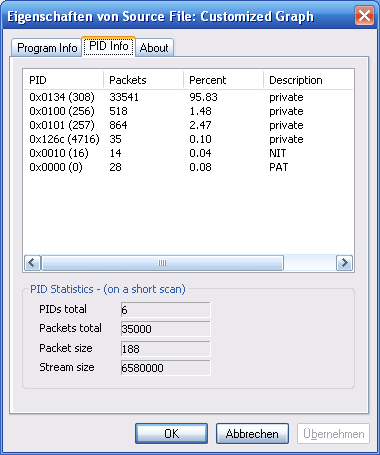
Task: Close the properties dialog window
Action: click(x=364, y=16)
